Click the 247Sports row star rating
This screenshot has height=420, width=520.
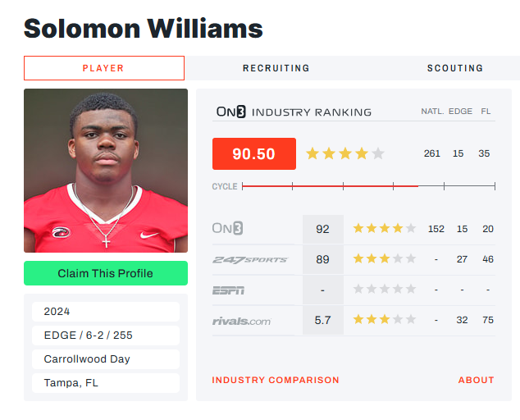(384, 259)
